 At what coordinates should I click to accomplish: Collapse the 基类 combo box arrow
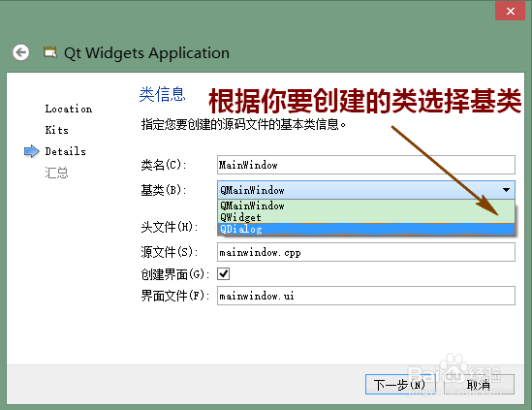point(506,190)
